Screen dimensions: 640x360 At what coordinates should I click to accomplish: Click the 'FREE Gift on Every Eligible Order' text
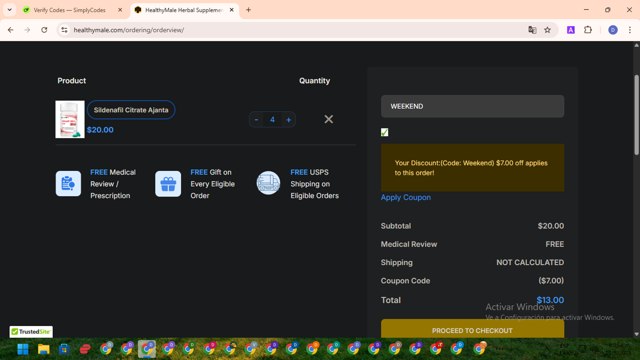(213, 184)
